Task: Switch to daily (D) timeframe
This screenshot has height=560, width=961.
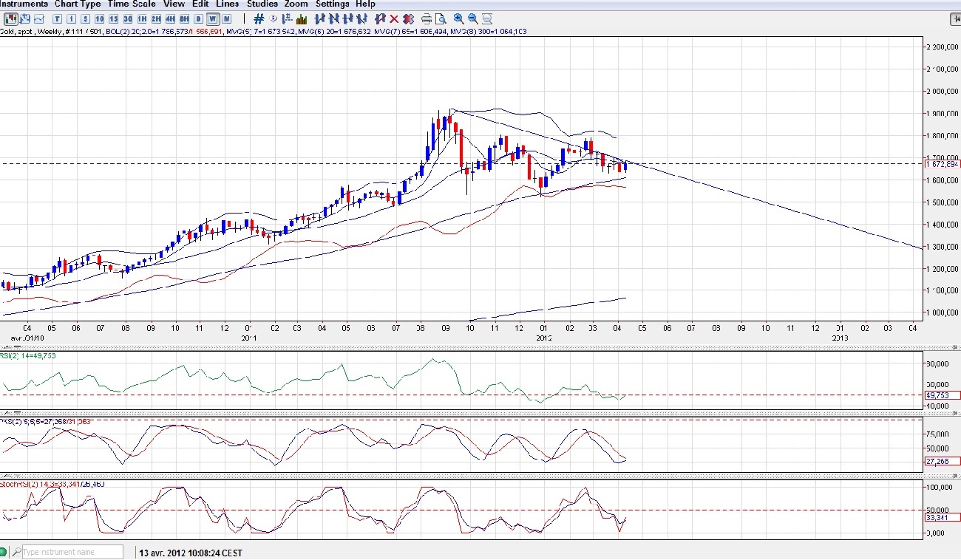Action: (199, 18)
